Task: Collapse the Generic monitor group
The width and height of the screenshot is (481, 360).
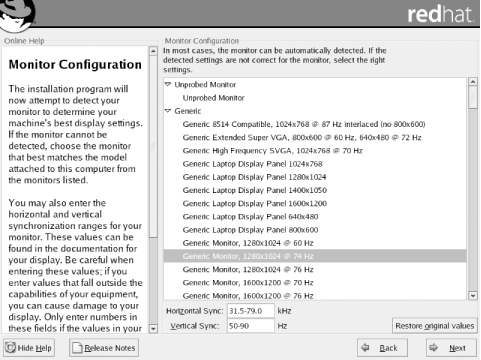Action: (x=168, y=111)
